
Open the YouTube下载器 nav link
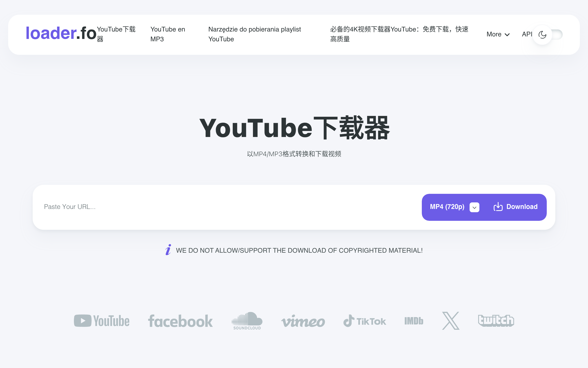116,34
